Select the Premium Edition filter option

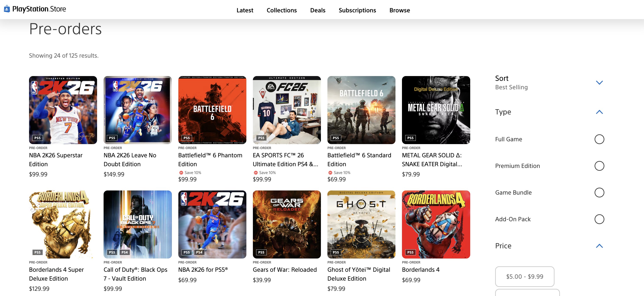click(599, 166)
